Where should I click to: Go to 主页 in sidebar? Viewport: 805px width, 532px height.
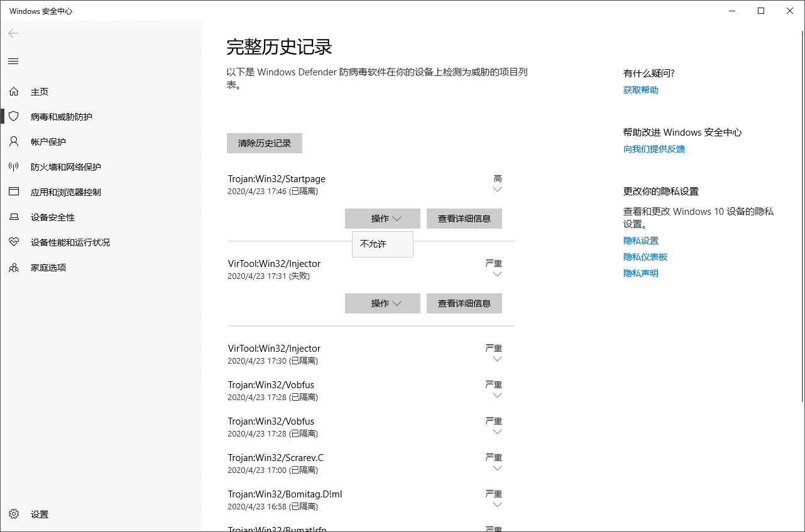point(40,92)
